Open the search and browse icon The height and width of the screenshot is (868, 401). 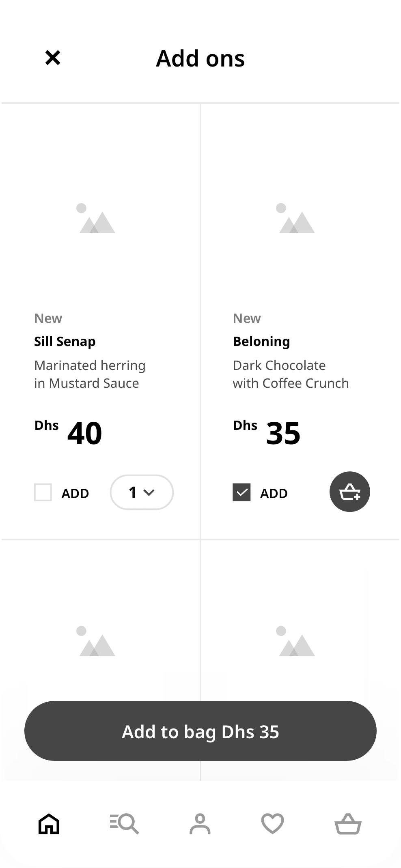tap(125, 824)
